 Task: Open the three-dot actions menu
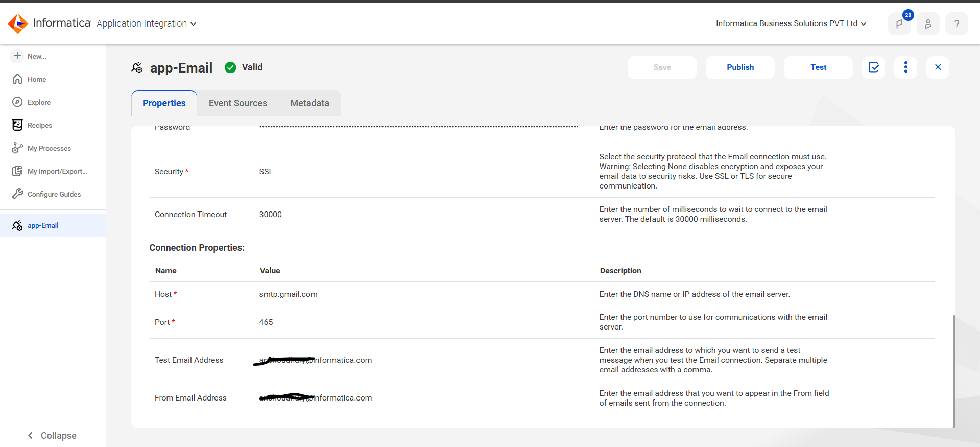[x=906, y=67]
